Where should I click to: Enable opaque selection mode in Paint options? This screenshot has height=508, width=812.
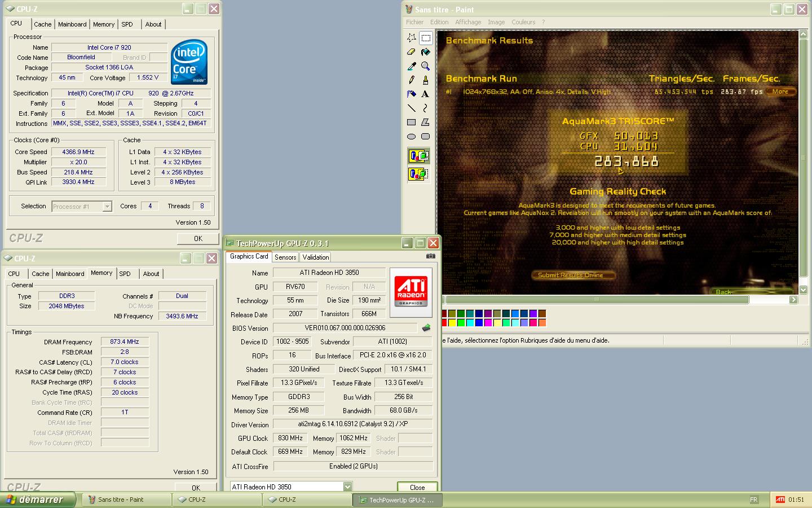coord(418,156)
